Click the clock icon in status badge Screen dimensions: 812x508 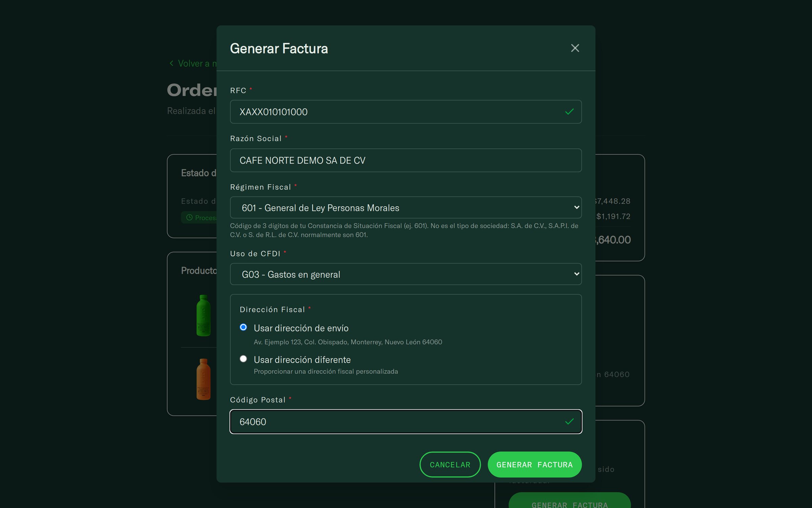(x=189, y=217)
